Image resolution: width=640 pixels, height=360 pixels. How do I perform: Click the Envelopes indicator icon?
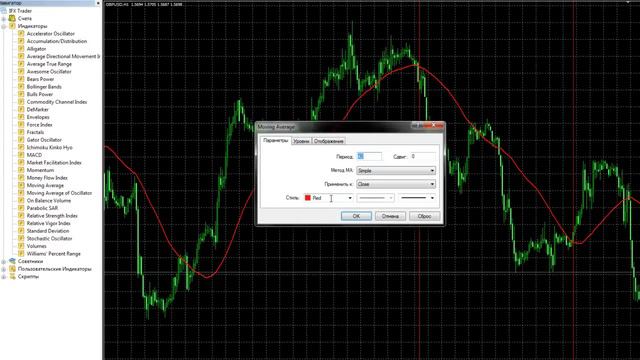21,117
